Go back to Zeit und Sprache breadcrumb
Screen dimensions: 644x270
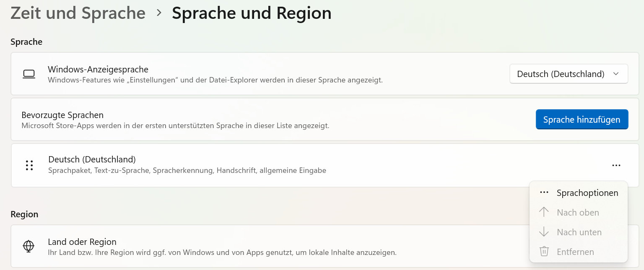pos(78,13)
